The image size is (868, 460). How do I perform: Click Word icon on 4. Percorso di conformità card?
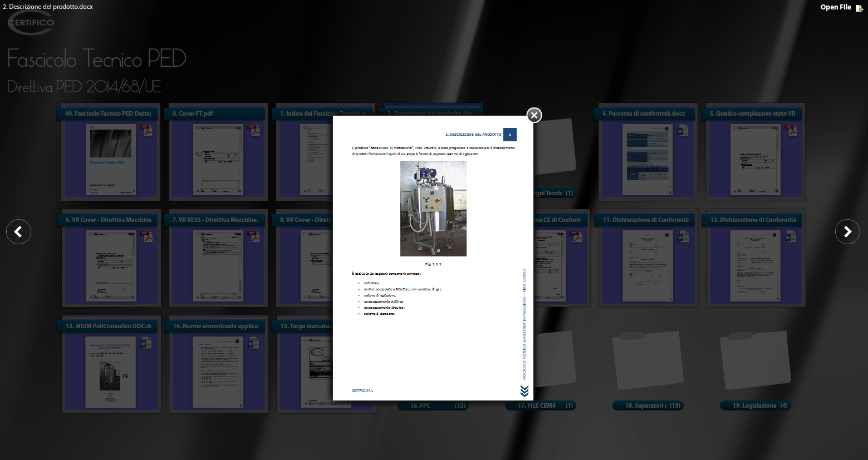(683, 130)
